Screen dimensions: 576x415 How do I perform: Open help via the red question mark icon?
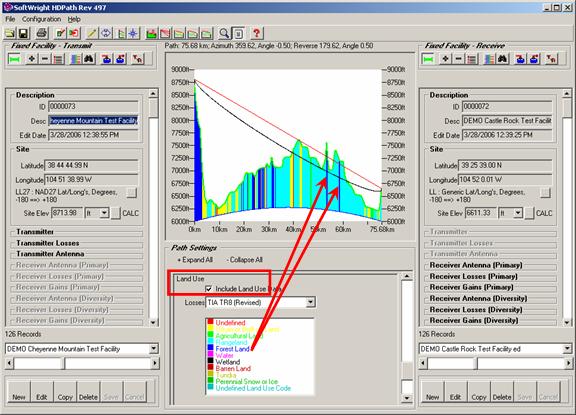pyautogui.click(x=256, y=33)
